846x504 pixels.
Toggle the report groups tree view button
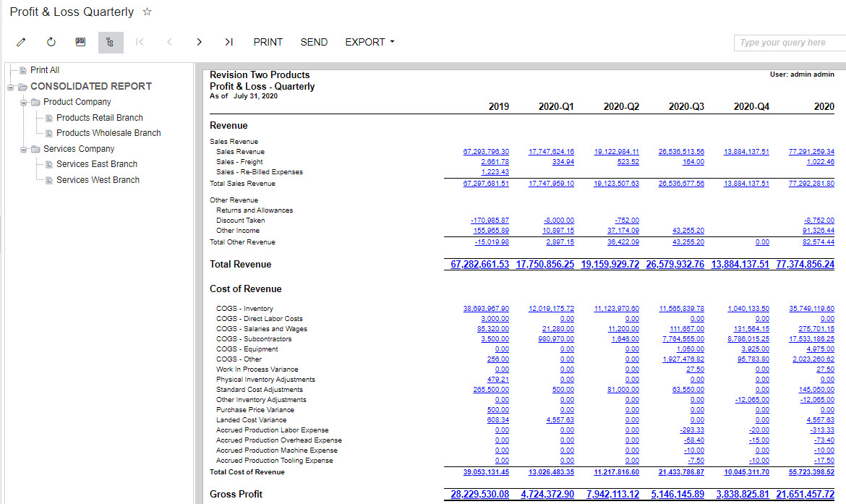click(x=110, y=42)
